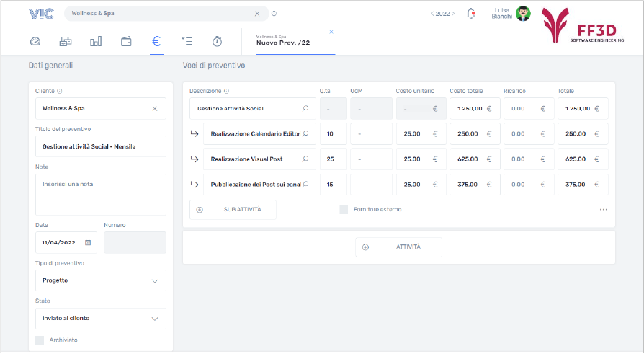Go to previous year before 2022
This screenshot has height=354, width=644.
(x=432, y=14)
